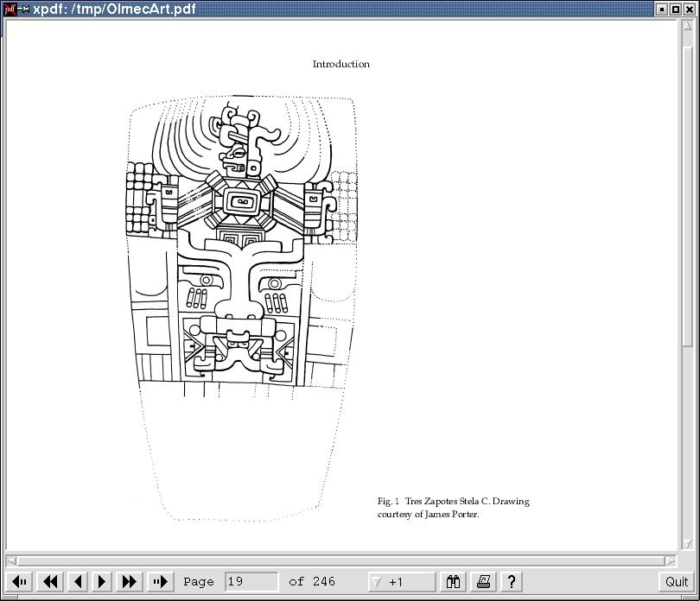Click the Print icon in the toolbar

coord(483,581)
